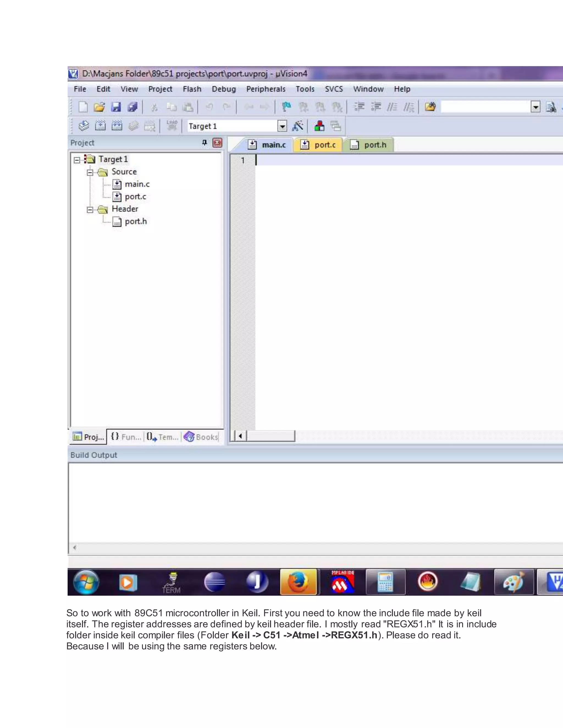Collapse the Source group in project tree

click(x=90, y=172)
